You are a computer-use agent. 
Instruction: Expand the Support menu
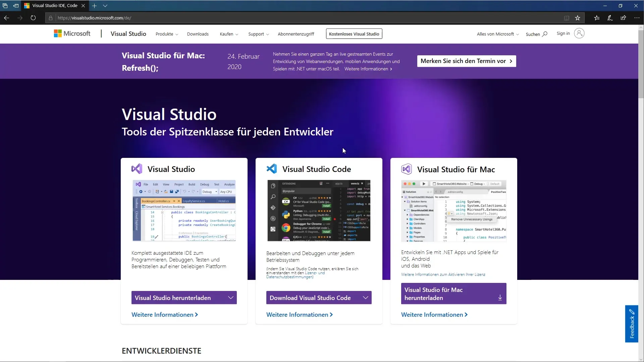pos(258,34)
